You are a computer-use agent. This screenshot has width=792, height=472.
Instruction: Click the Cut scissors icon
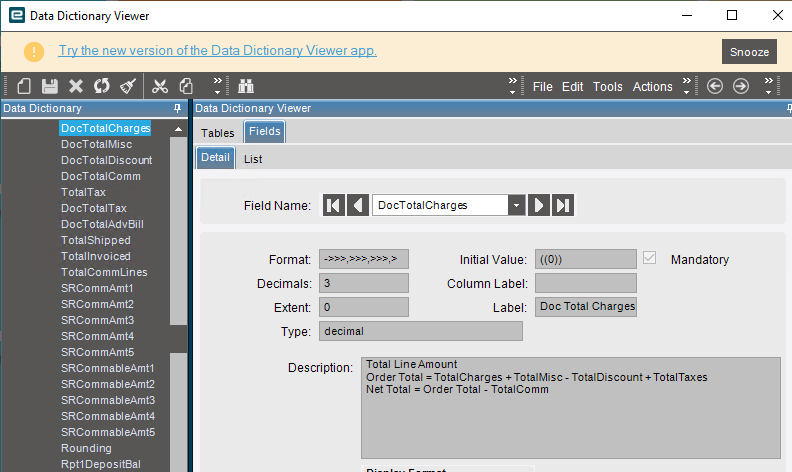pos(160,86)
